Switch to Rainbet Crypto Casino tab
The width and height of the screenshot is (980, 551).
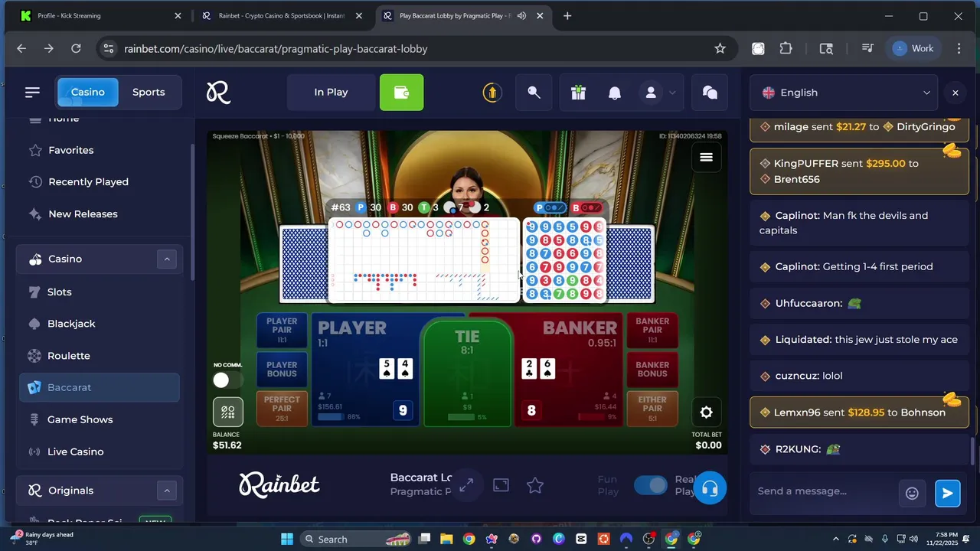tap(282, 15)
